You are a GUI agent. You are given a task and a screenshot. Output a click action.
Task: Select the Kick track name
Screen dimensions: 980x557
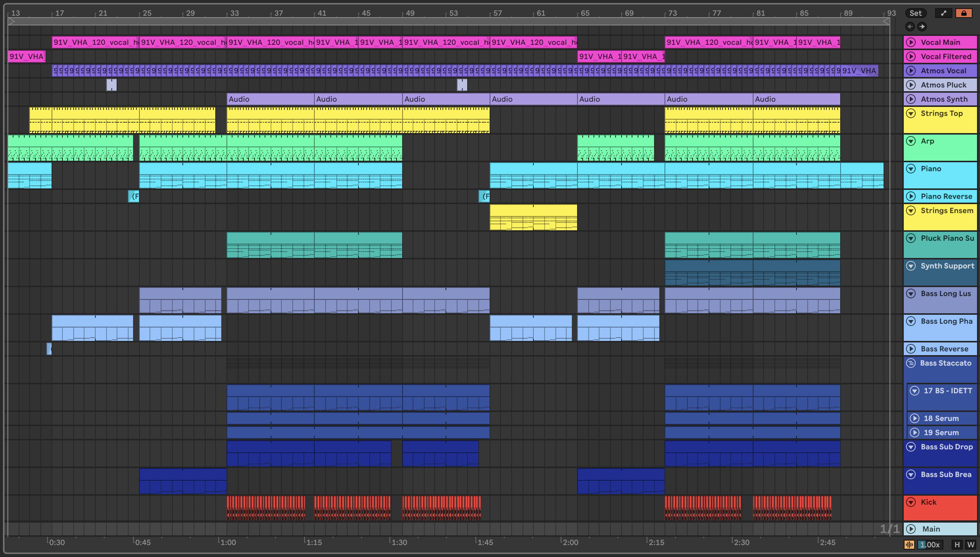tap(928, 502)
